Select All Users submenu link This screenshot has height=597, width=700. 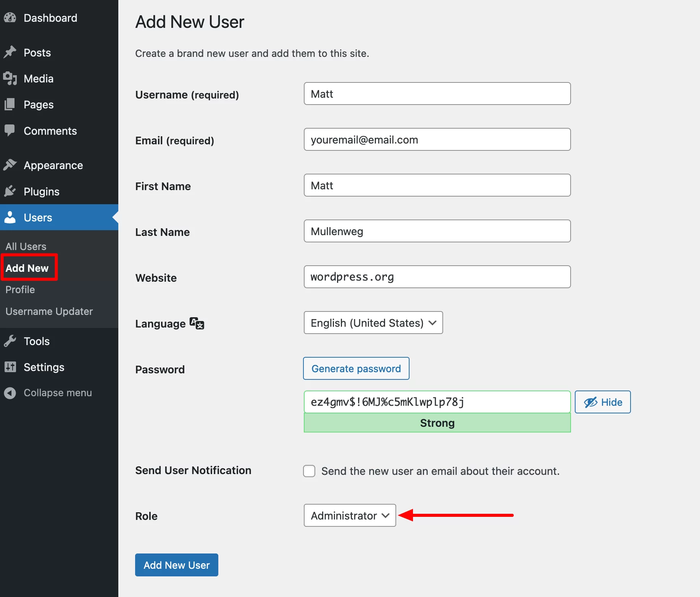click(x=26, y=246)
